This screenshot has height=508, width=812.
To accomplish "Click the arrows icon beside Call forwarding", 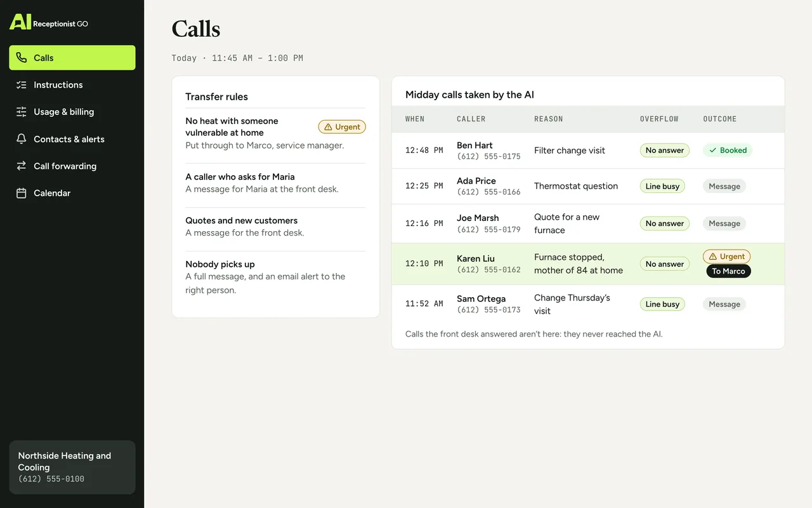I will click(22, 166).
